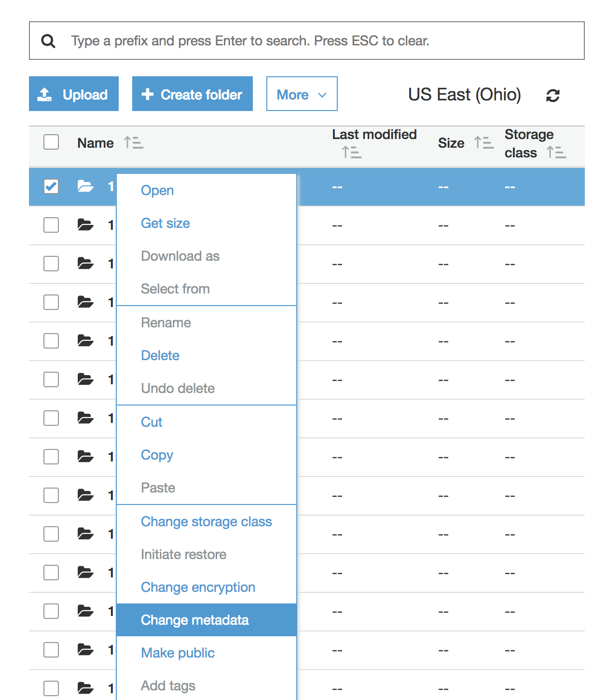The image size is (607, 700).
Task: Sort by Name using the sort icon
Action: pyautogui.click(x=134, y=143)
